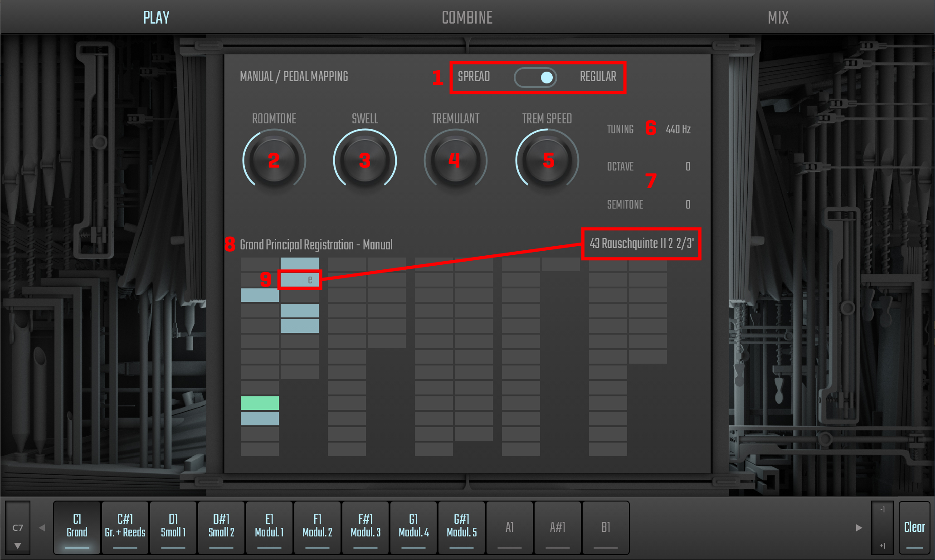The width and height of the screenshot is (935, 560).
Task: Click the -1 octave shift button
Action: [882, 510]
